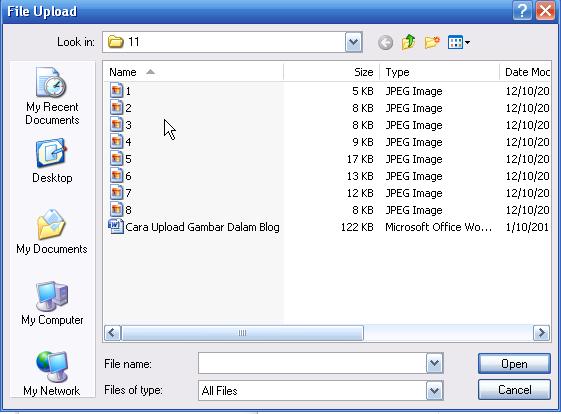Open My Recent Documents in the places bar
Viewport: 561px width, 414px height.
(x=52, y=96)
